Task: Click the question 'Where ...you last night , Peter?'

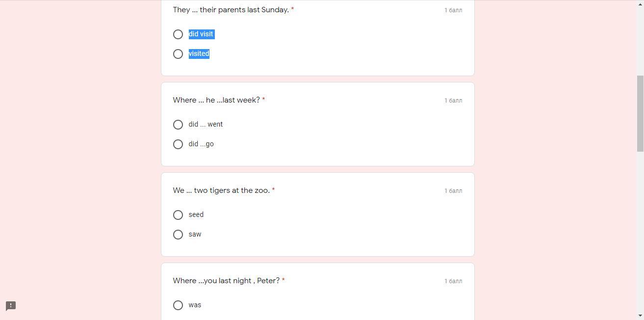Action: tap(226, 281)
